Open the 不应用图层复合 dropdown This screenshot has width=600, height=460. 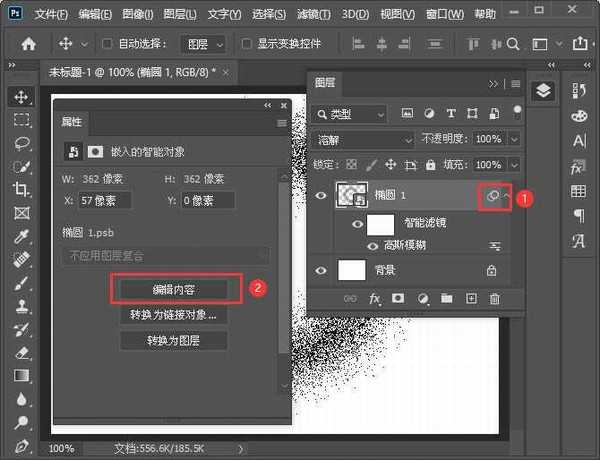(x=165, y=256)
